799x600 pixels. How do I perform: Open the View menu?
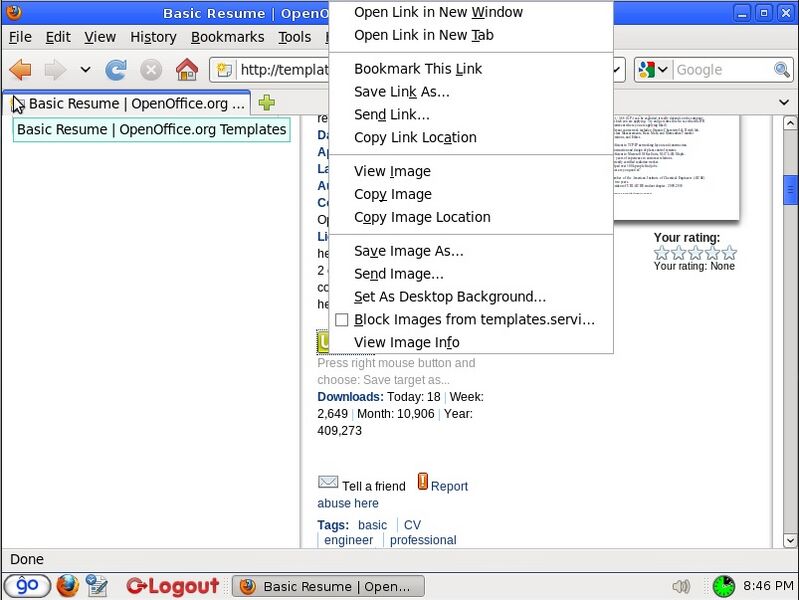click(x=100, y=37)
